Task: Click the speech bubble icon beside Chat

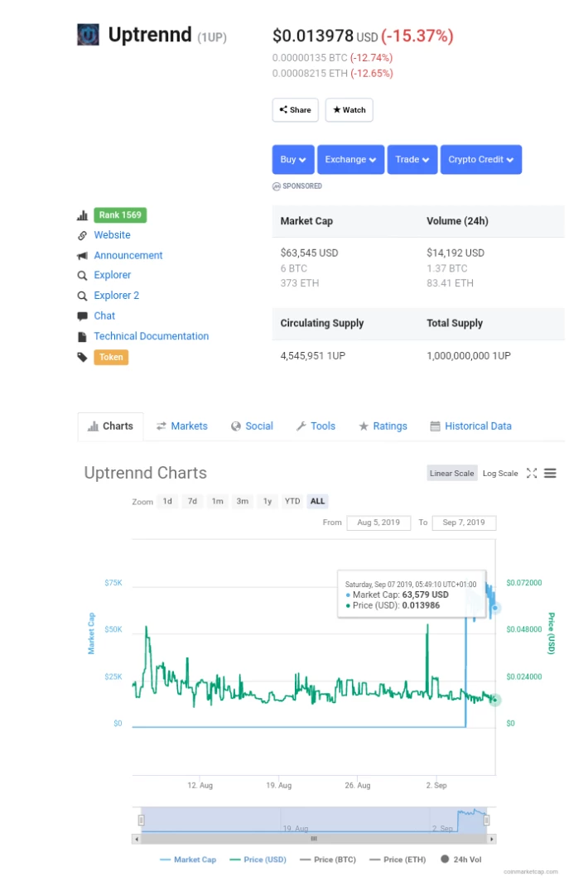Action: pyautogui.click(x=83, y=315)
